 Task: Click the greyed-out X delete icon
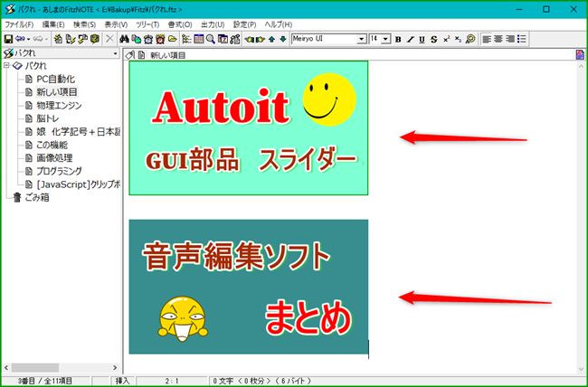[x=109, y=39]
